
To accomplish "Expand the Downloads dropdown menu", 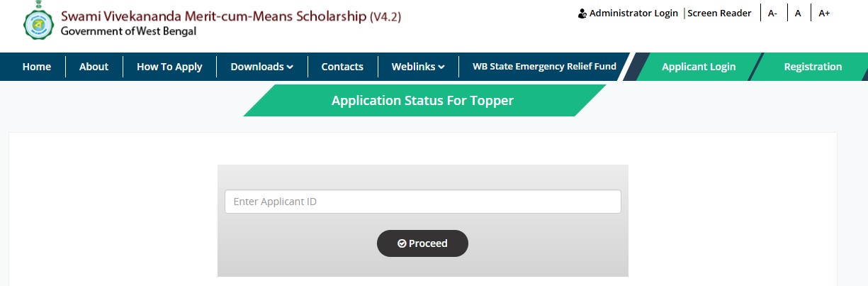I will point(261,67).
